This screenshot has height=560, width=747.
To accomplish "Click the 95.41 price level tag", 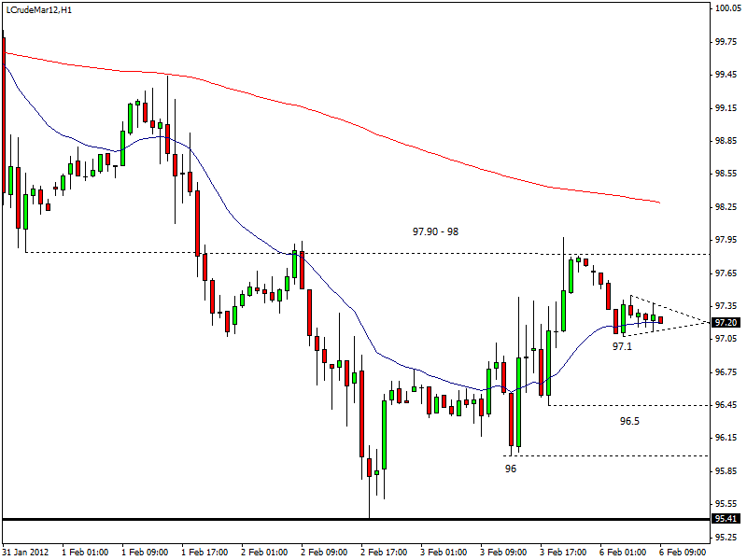I will [x=726, y=519].
